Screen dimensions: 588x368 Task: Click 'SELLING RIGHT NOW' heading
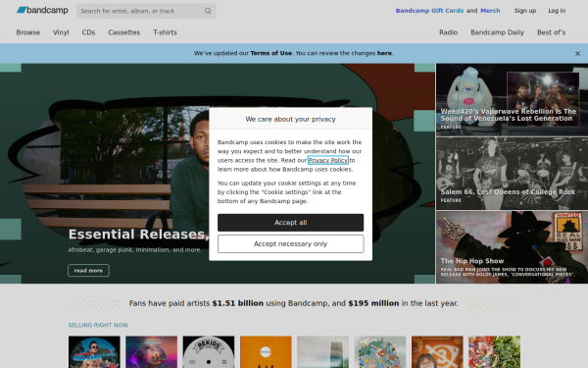(x=98, y=325)
